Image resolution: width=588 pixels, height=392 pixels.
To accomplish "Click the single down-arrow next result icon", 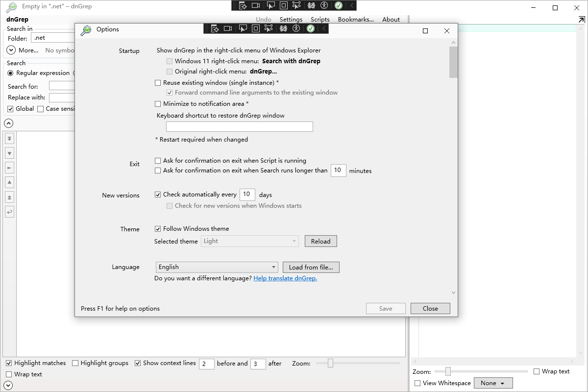I will pyautogui.click(x=10, y=153).
